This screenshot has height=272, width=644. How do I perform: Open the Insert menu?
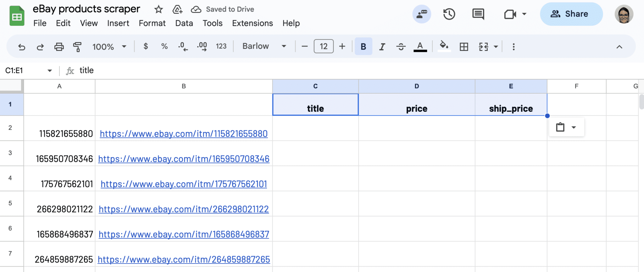click(x=118, y=23)
